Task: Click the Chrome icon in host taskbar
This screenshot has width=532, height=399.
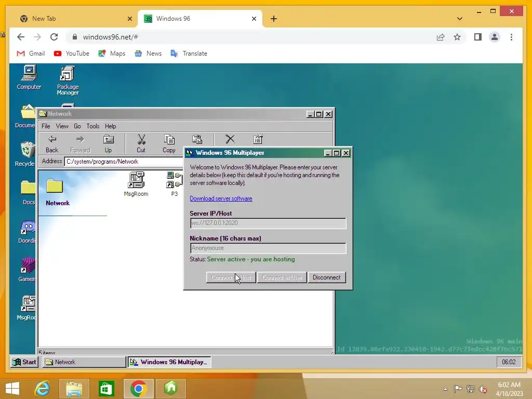Action: [x=138, y=389]
